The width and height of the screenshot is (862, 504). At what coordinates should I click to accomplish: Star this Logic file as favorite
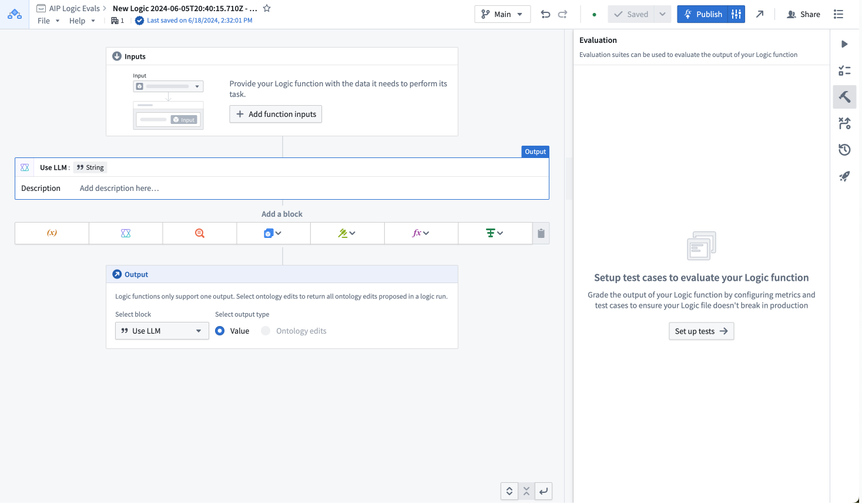267,8
